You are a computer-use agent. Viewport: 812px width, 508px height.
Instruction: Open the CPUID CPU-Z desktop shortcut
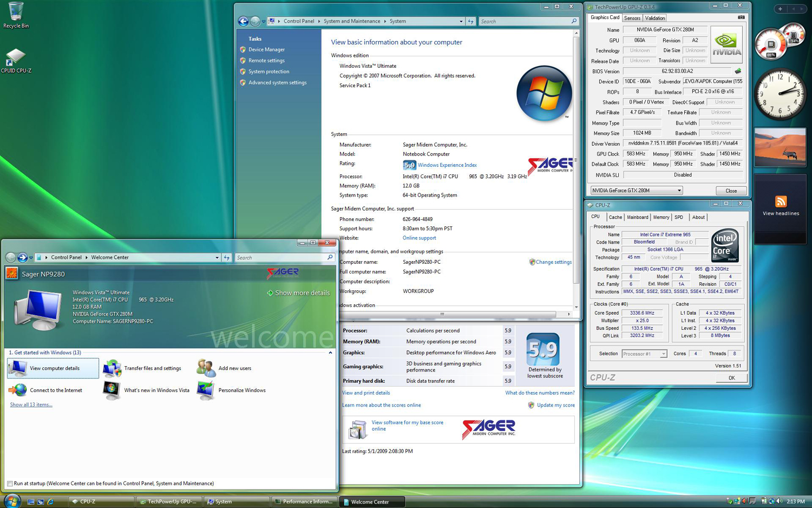tap(16, 61)
